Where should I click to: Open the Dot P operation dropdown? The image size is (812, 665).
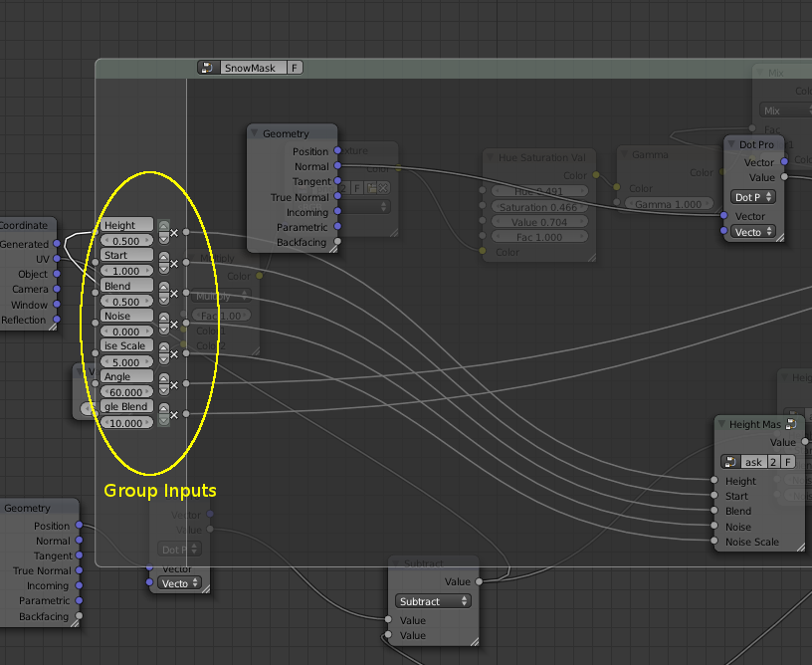pos(753,197)
